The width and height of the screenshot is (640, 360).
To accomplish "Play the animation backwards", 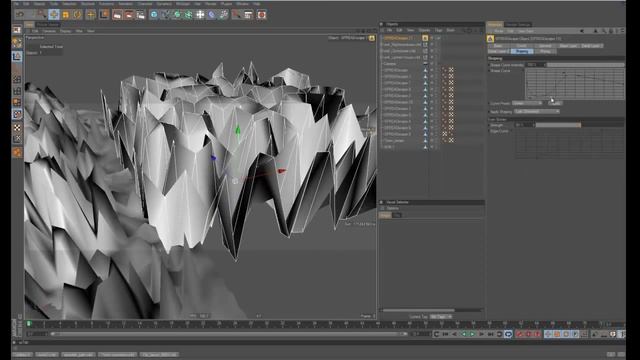I will coord(463,334).
